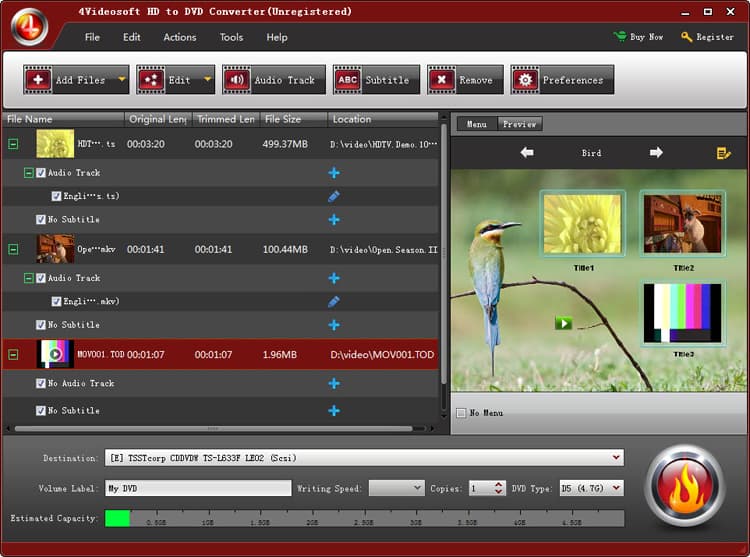The height and width of the screenshot is (557, 750).
Task: Click the Subtitle ABC toolbar button
Action: (376, 80)
